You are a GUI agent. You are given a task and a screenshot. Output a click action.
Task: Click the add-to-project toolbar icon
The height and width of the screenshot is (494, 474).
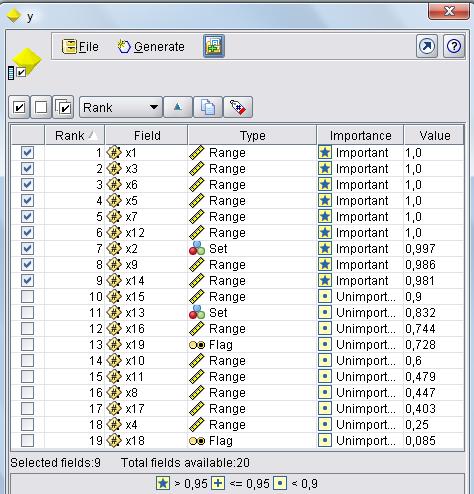(x=214, y=46)
